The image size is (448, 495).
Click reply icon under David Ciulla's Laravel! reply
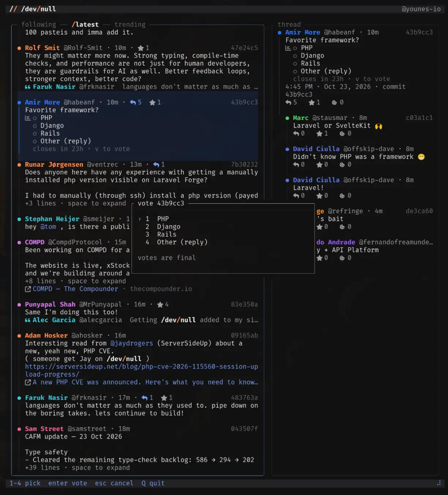pyautogui.click(x=296, y=196)
